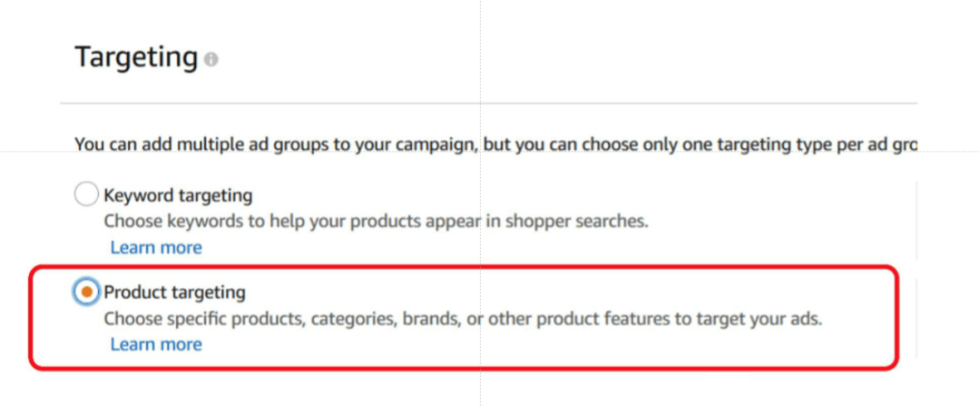Click the Product targeting option label

174,292
